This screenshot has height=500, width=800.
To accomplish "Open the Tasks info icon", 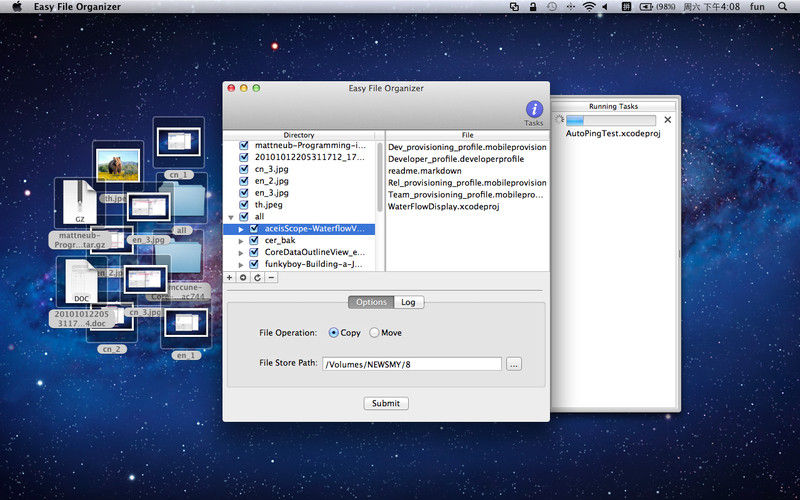I will 534,109.
